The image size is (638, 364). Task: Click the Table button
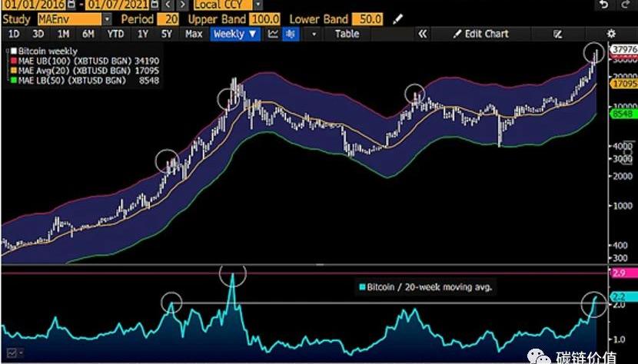[347, 34]
